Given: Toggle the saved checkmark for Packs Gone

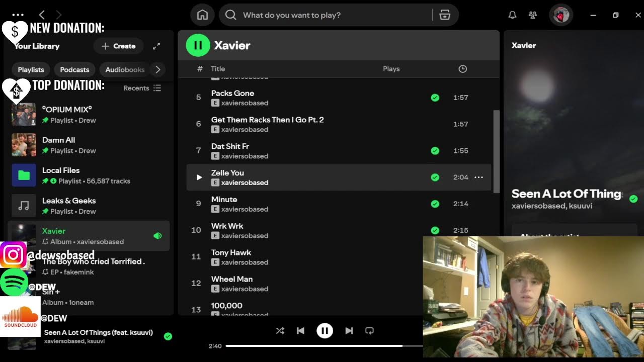Looking at the screenshot, I should click(435, 98).
